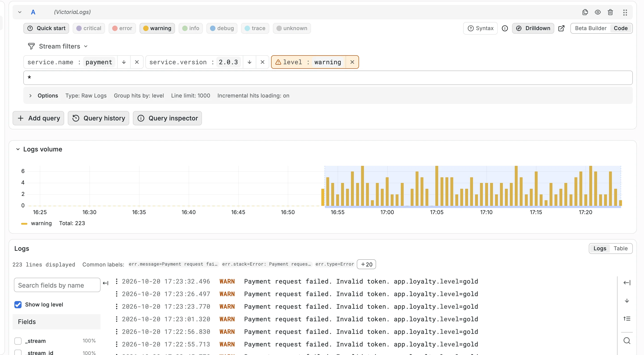
Task: Click the err.type=Error common label
Action: tap(335, 264)
